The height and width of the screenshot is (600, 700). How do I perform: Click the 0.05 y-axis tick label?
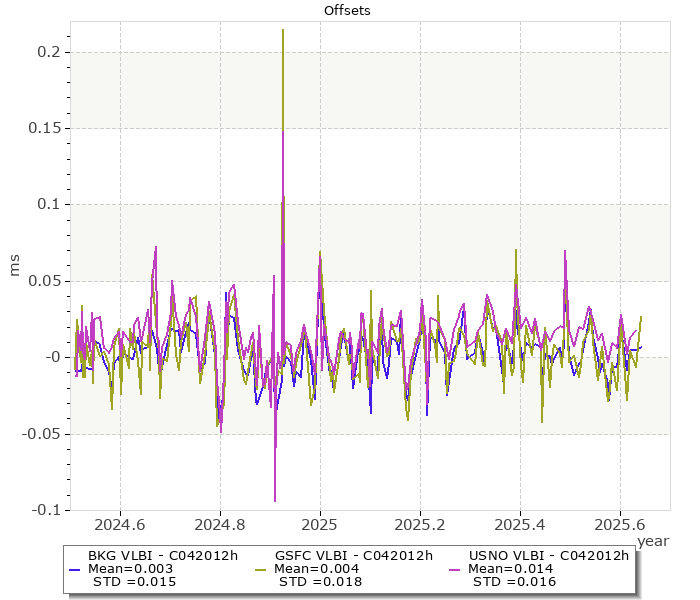click(43, 281)
